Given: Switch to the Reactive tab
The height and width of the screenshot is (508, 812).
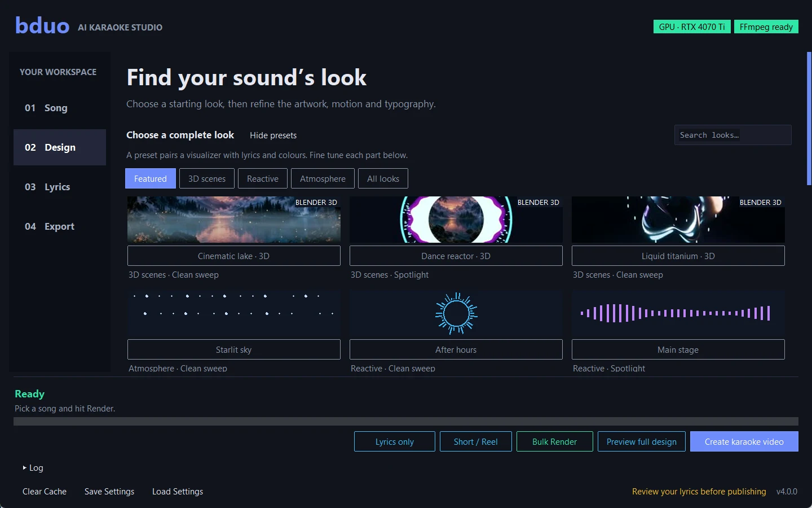Looking at the screenshot, I should 263,178.
